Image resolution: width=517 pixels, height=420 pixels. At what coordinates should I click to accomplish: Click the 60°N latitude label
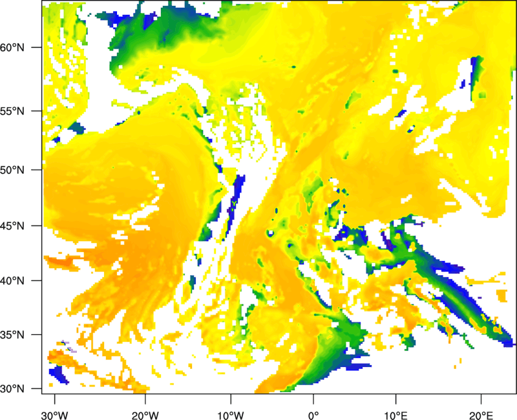coord(12,47)
